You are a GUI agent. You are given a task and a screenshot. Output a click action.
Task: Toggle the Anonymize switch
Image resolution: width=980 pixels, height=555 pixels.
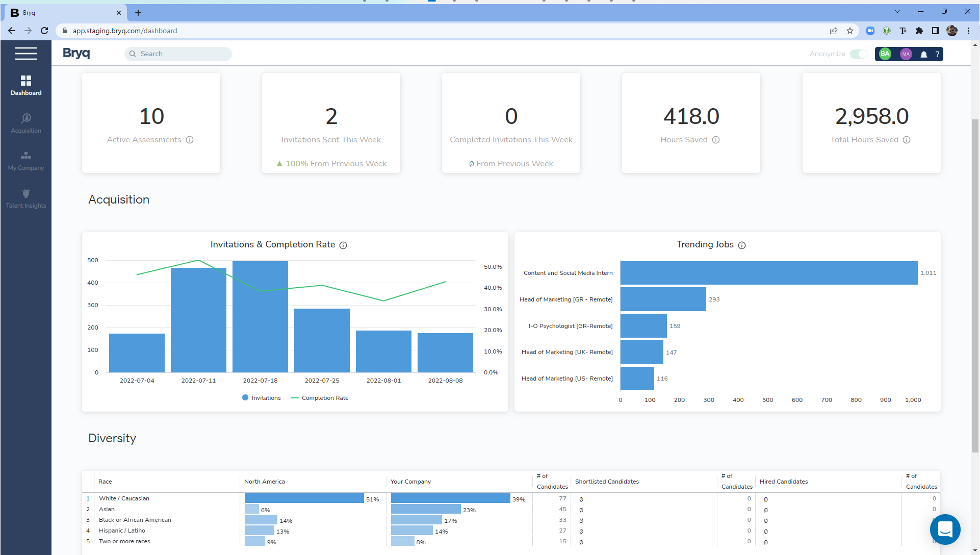pos(859,54)
